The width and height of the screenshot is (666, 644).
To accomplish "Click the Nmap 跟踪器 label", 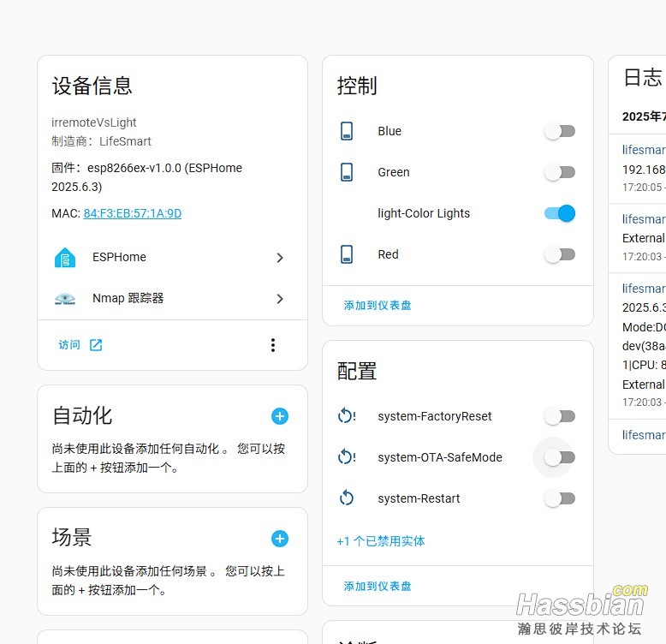I will [128, 298].
